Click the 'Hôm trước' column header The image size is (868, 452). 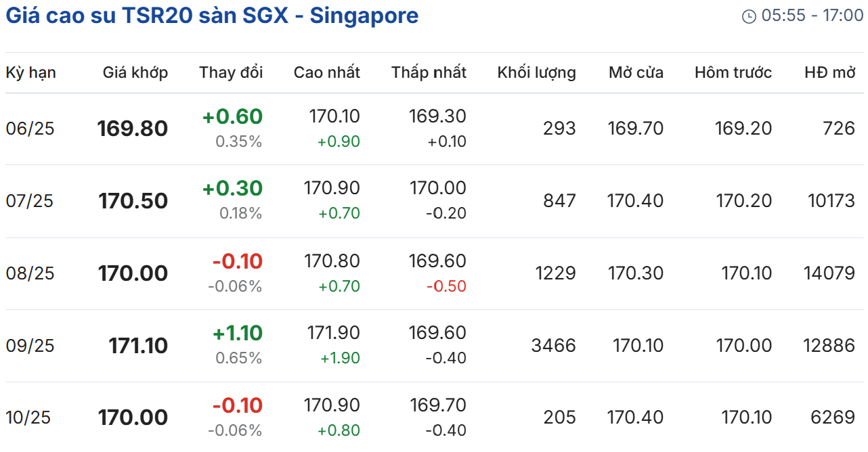(x=733, y=72)
